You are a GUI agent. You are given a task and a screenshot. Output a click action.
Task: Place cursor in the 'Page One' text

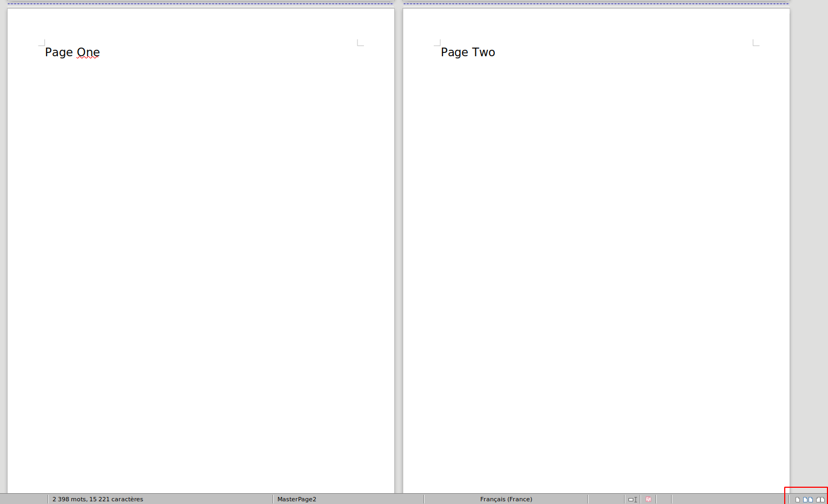pos(72,52)
